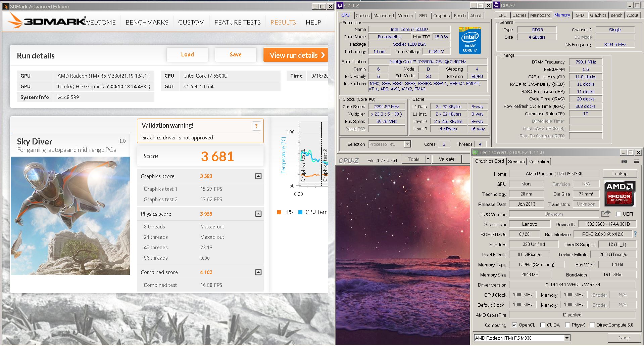
Task: Click the Close button in GPU-Z
Action: tap(624, 338)
